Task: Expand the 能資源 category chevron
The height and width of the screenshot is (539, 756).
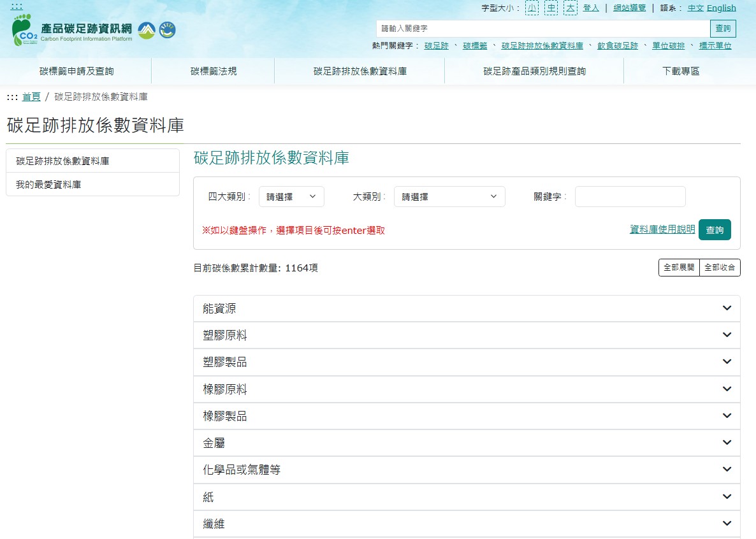Action: pos(727,308)
